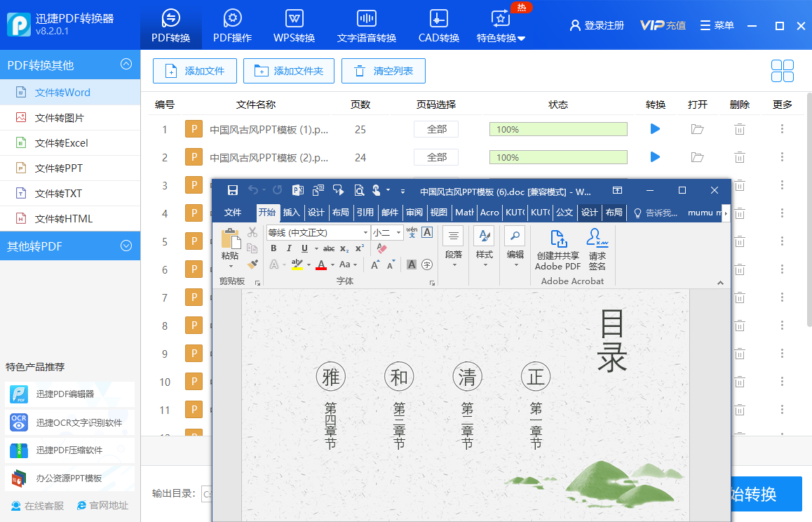Image resolution: width=812 pixels, height=522 pixels.
Task: Switch to grid view icon
Action: pyautogui.click(x=782, y=71)
